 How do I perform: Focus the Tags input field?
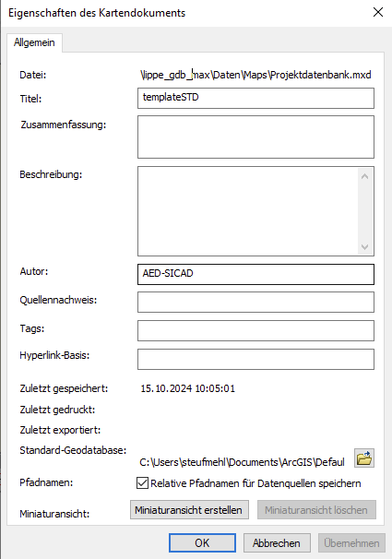coord(255,330)
